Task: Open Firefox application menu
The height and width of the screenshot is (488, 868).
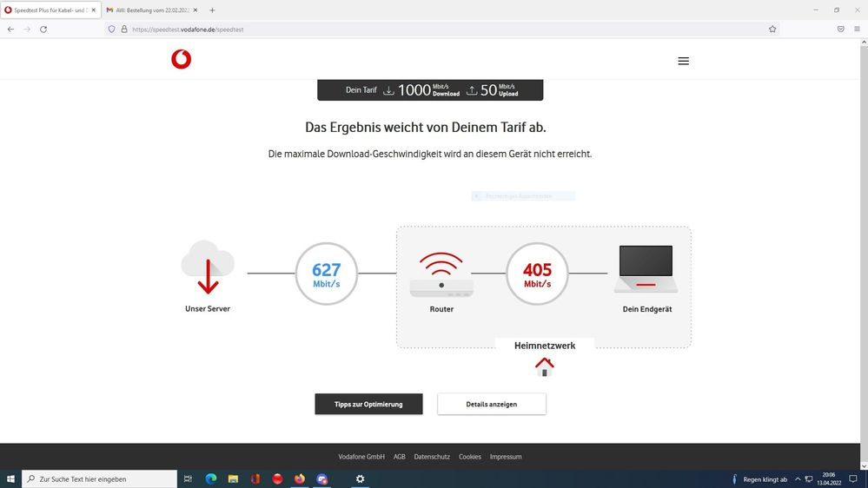Action: pyautogui.click(x=857, y=30)
